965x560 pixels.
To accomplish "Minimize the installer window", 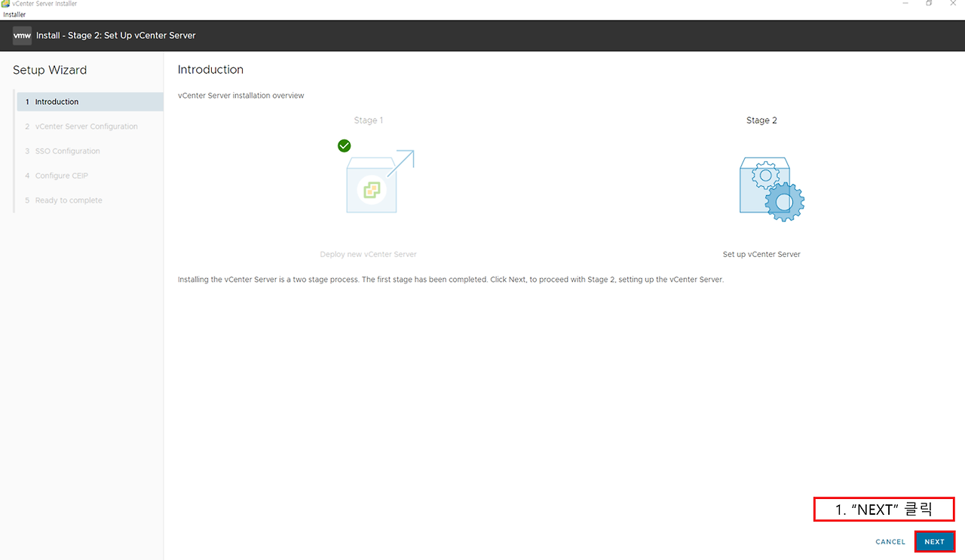I will [905, 4].
